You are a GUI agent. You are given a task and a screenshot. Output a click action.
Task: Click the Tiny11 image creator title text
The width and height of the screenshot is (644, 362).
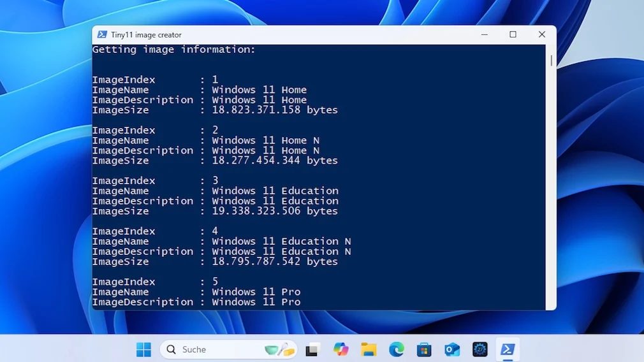tap(146, 35)
